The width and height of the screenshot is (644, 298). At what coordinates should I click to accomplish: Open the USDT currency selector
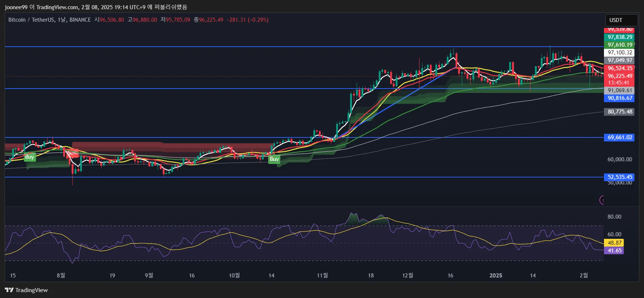point(621,20)
